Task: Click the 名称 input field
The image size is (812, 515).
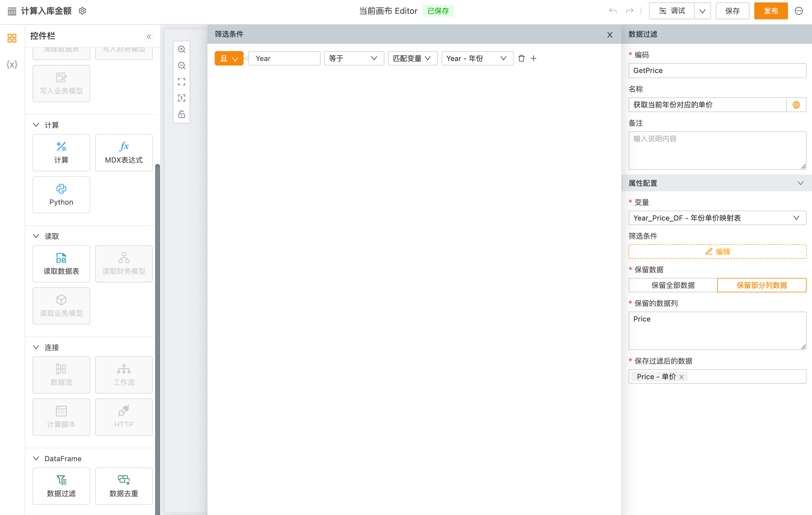Action: (707, 105)
